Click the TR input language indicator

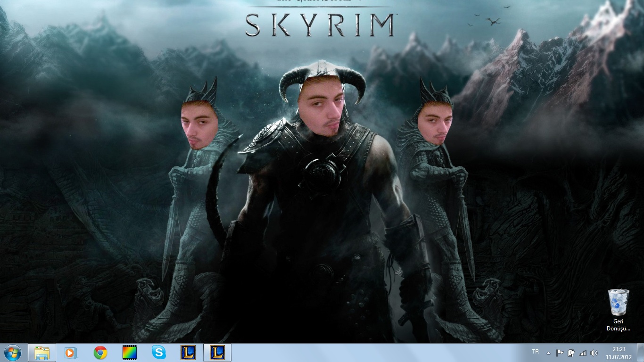(535, 352)
